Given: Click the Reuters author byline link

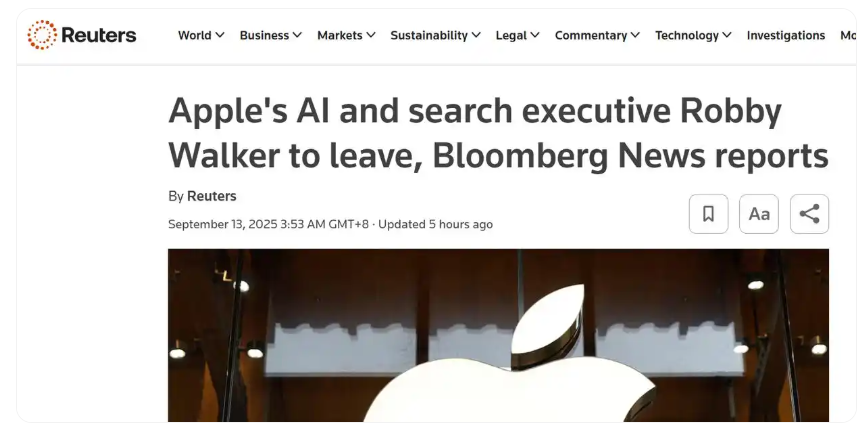Looking at the screenshot, I should click(x=212, y=196).
